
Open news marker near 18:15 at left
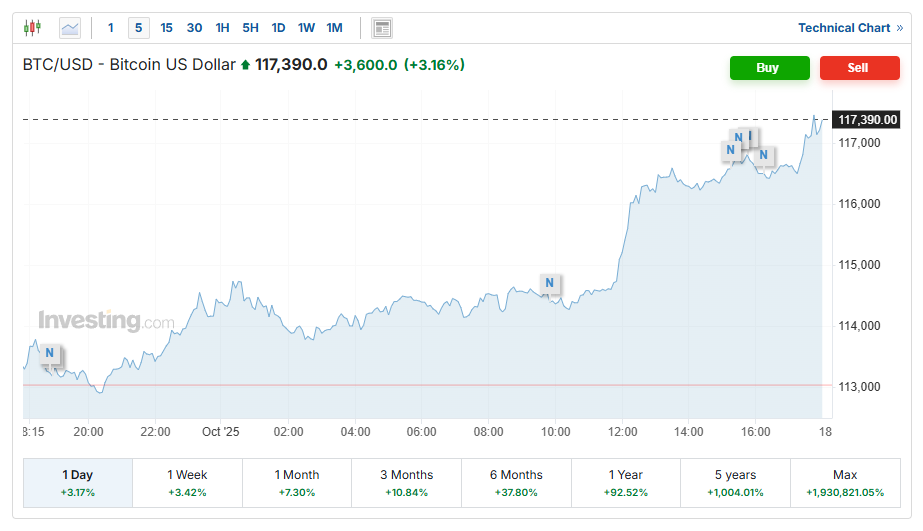(49, 354)
